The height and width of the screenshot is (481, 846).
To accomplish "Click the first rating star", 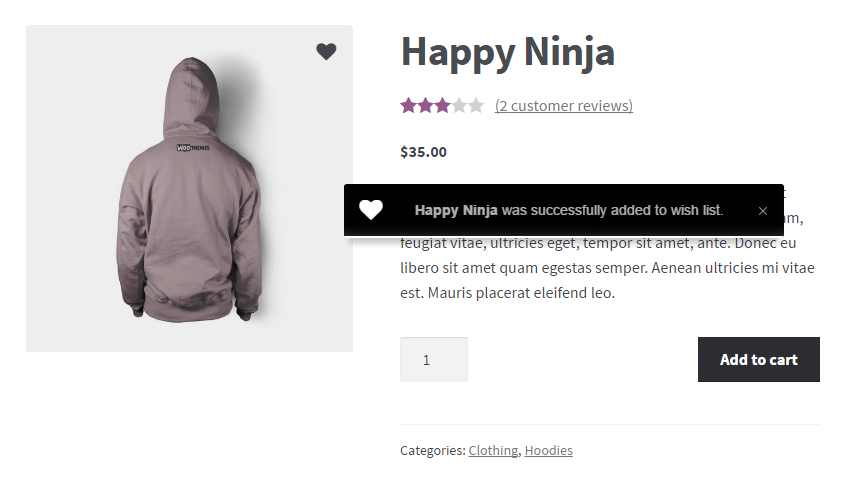I will [408, 105].
